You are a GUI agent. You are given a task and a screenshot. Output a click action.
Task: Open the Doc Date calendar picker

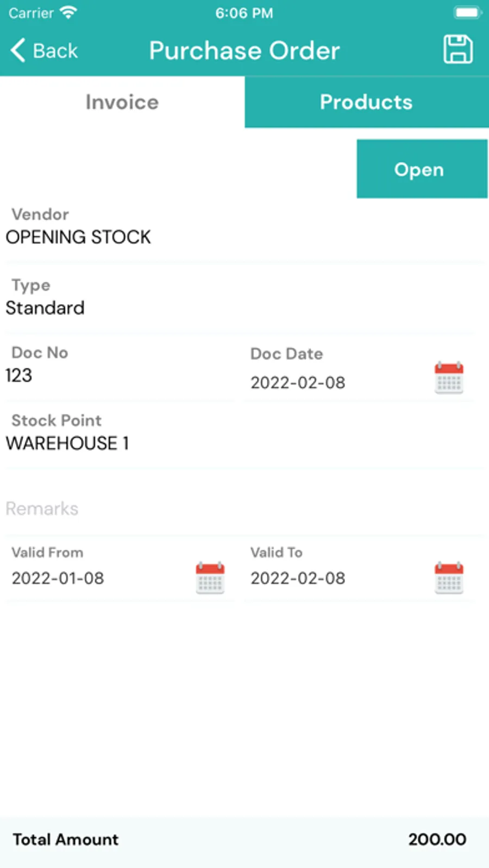click(x=449, y=378)
